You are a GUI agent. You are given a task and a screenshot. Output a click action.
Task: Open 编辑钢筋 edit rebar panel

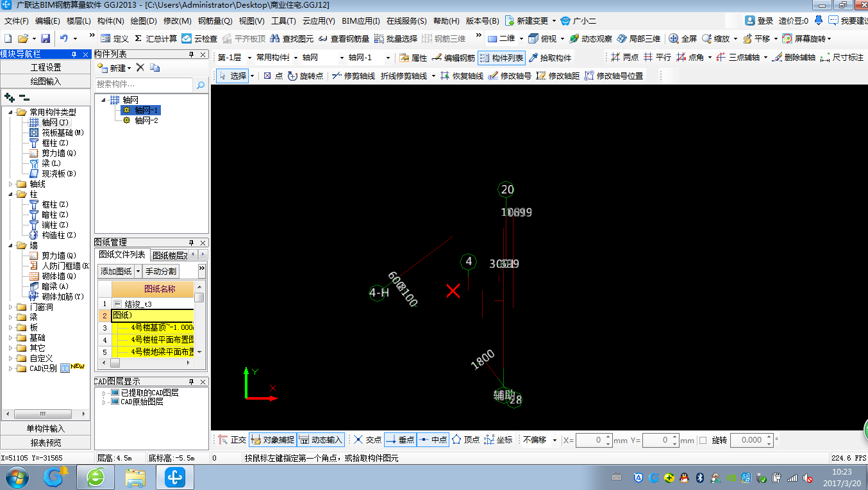(453, 58)
